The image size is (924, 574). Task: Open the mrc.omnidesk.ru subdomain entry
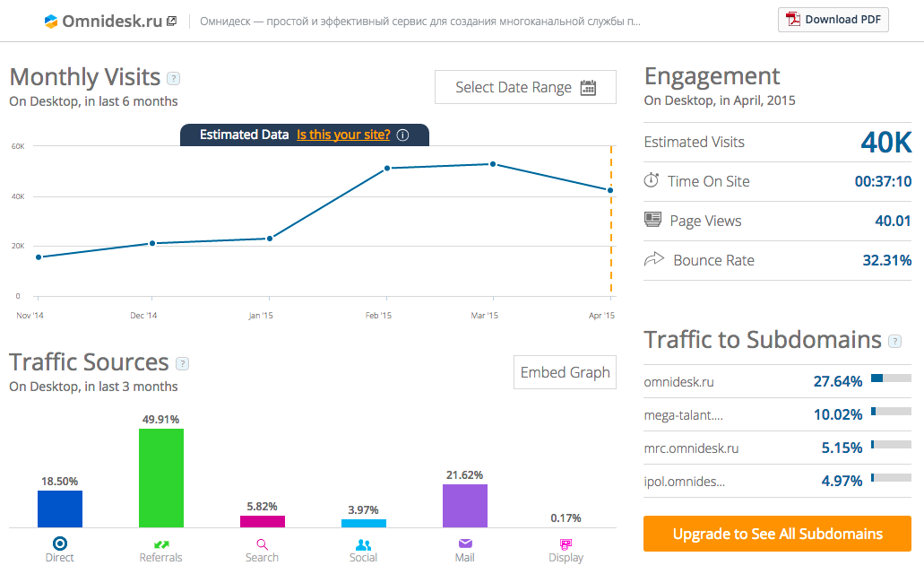[691, 448]
